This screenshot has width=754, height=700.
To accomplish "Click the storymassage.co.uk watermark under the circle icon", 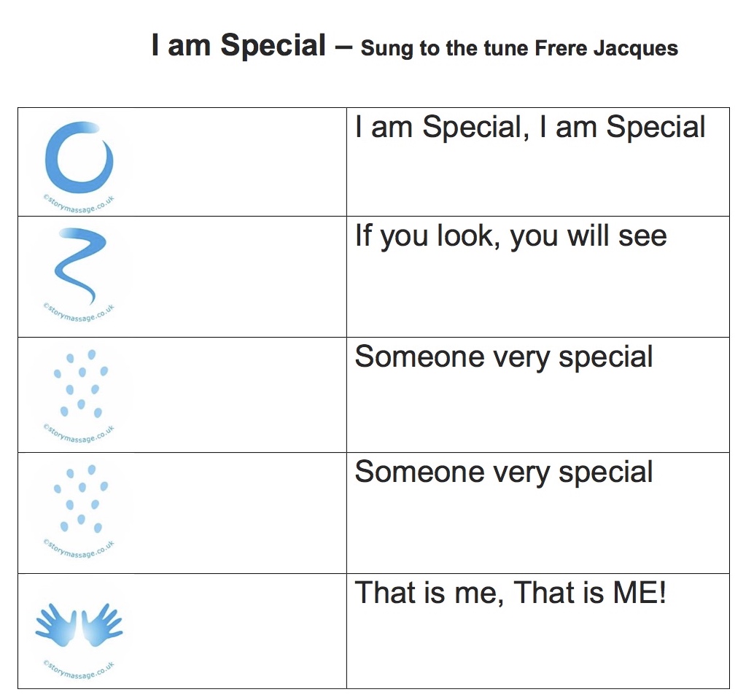I will click(79, 204).
